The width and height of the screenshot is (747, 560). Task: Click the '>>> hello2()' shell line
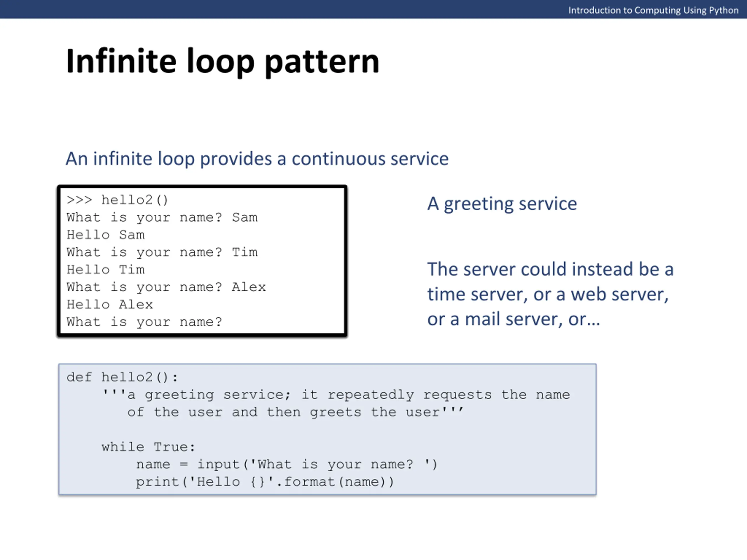coord(117,200)
